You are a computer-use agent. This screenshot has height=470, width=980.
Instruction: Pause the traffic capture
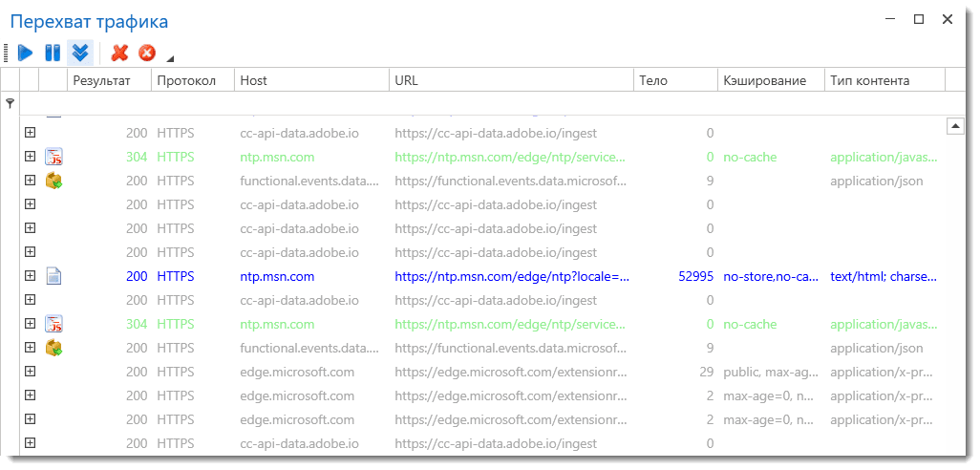[x=53, y=53]
